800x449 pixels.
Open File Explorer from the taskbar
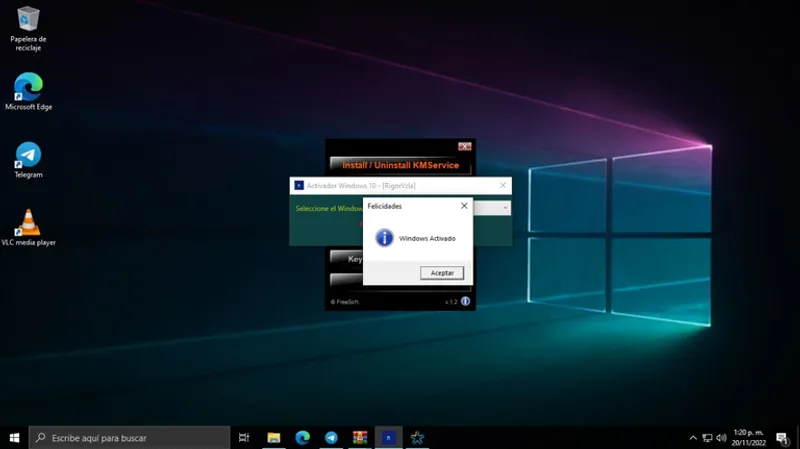pos(273,438)
